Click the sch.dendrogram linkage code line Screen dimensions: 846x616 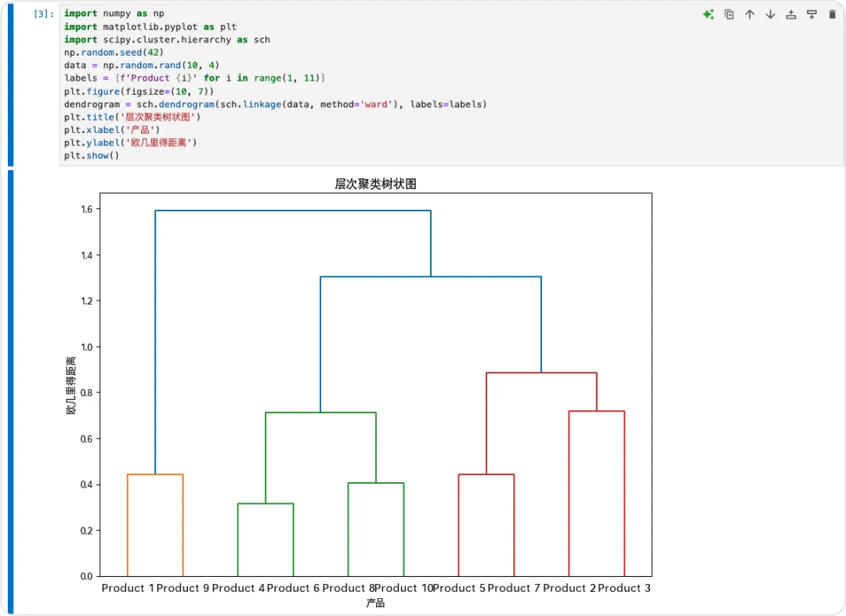coord(275,104)
